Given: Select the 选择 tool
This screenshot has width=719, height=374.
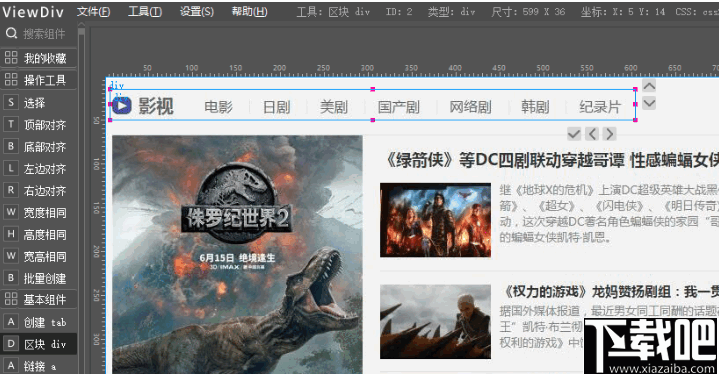Looking at the screenshot, I should click(39, 103).
